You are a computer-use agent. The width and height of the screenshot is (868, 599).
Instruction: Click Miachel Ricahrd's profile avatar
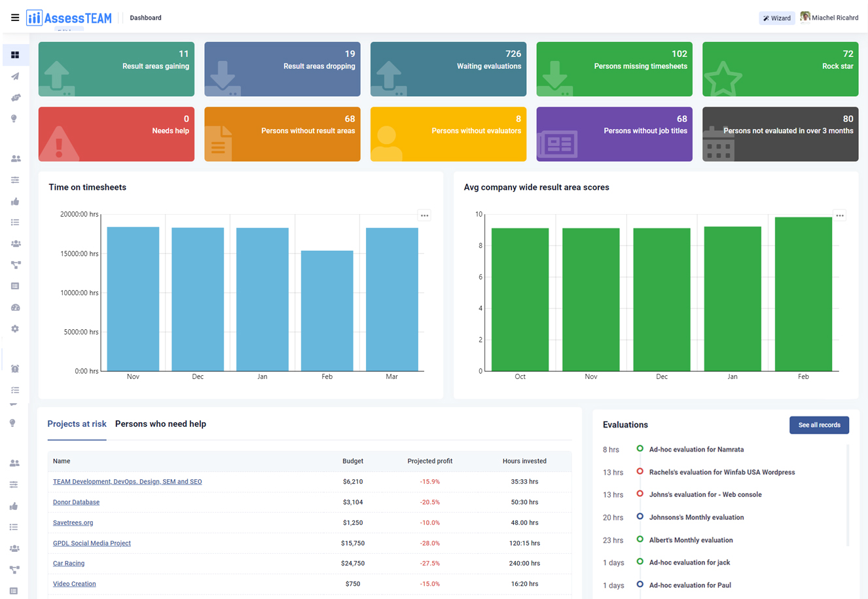tap(805, 17)
